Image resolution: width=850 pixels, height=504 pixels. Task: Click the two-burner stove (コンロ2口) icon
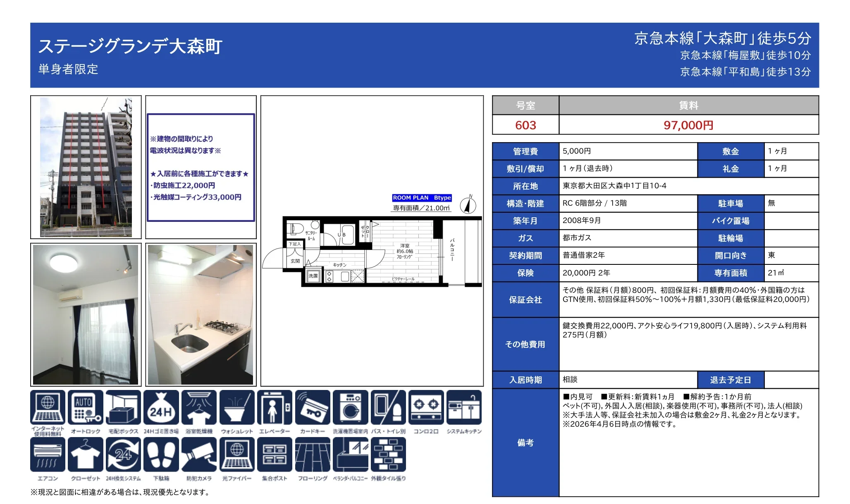coord(426,407)
